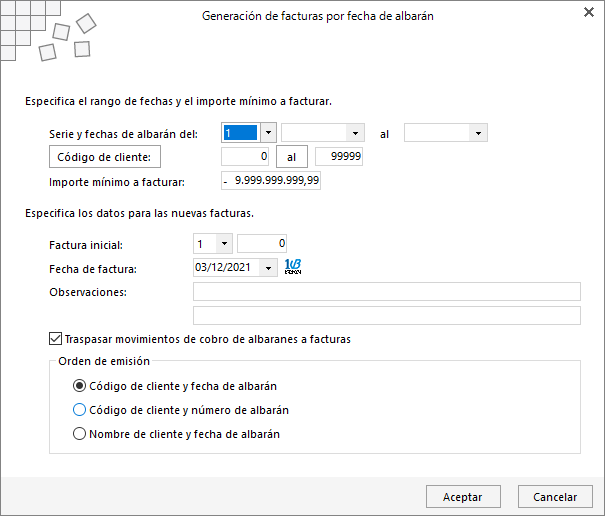Click the series field showing 1
605x516 pixels.
point(241,133)
